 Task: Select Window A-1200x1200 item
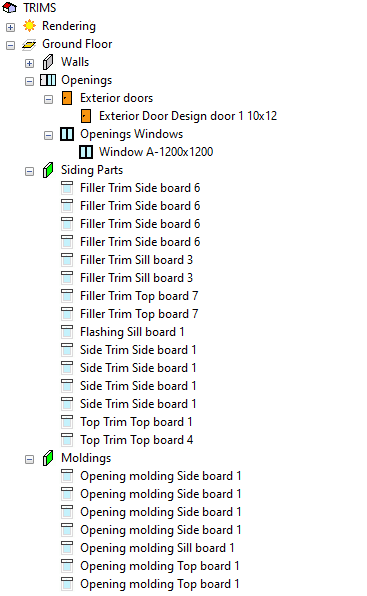(x=156, y=152)
